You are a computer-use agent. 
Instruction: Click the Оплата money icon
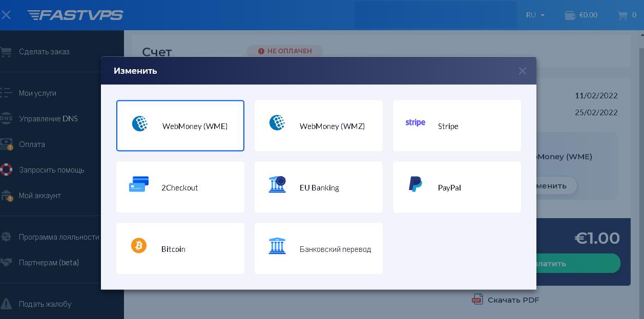click(x=6, y=144)
